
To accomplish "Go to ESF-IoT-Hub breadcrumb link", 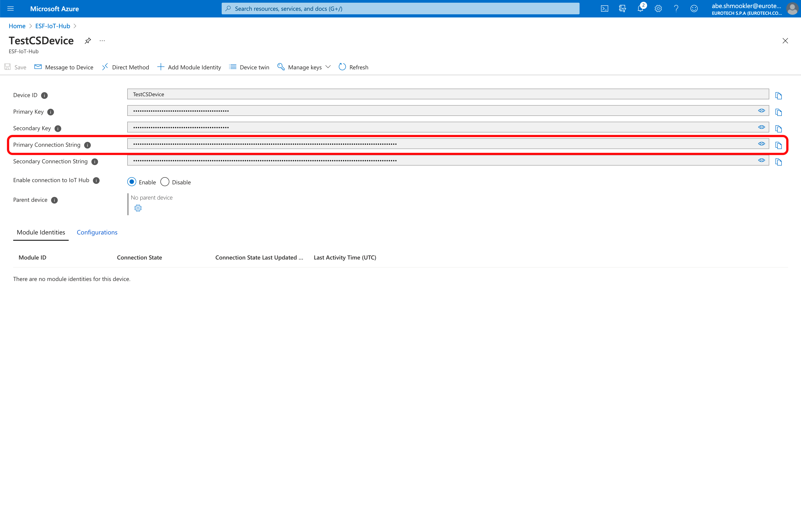I will tap(53, 26).
